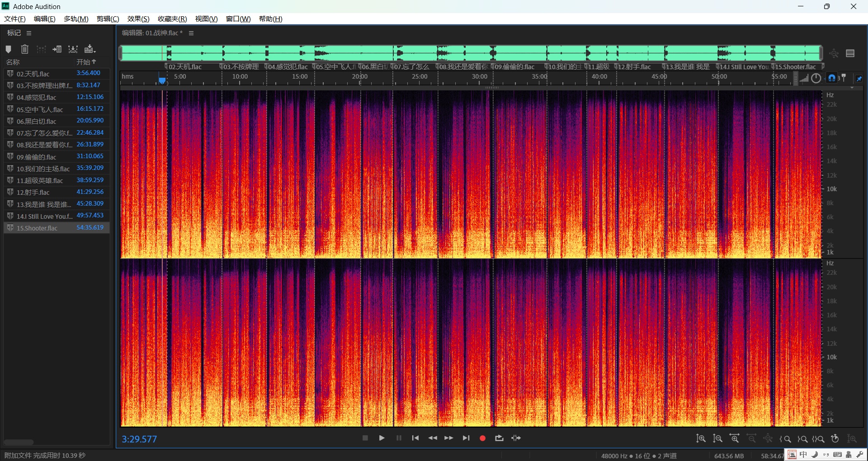868x461 pixels.
Task: Zoom in time on the waveform
Action: pos(735,438)
